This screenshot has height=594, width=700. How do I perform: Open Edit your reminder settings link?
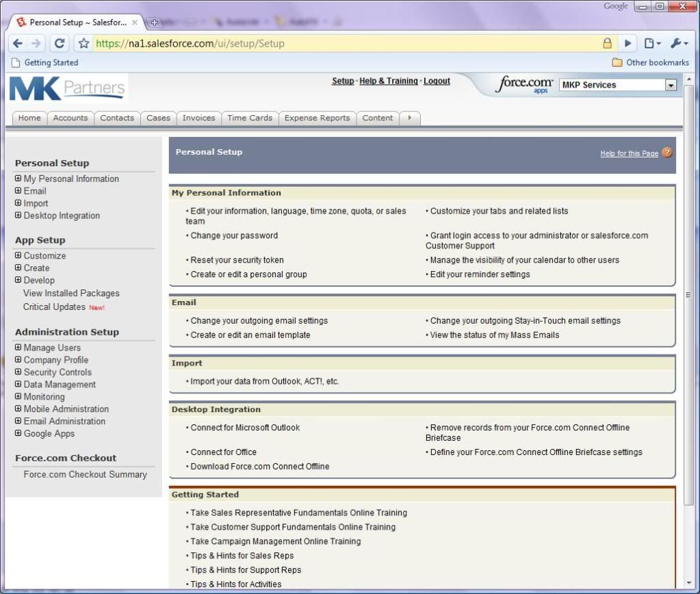point(480,274)
